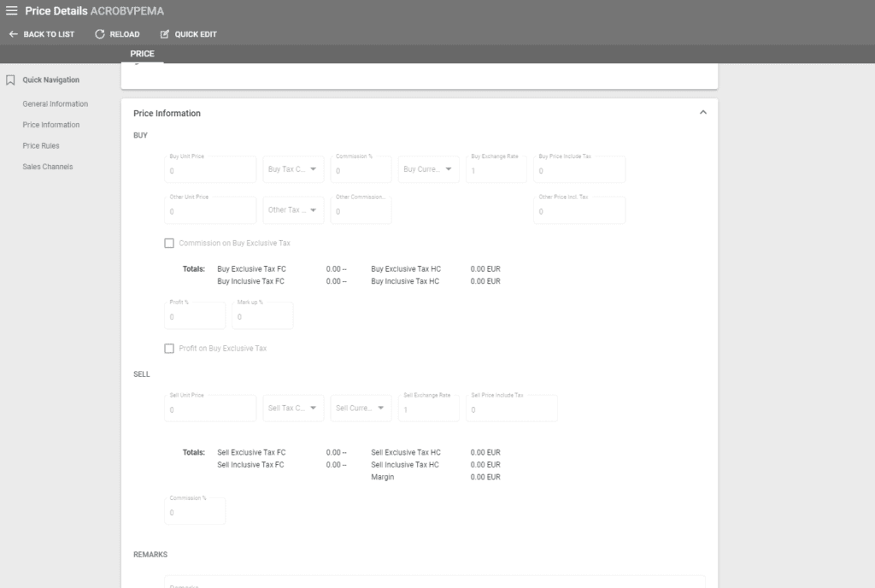This screenshot has width=875, height=588.
Task: Select the PRICE tab
Action: (x=143, y=54)
